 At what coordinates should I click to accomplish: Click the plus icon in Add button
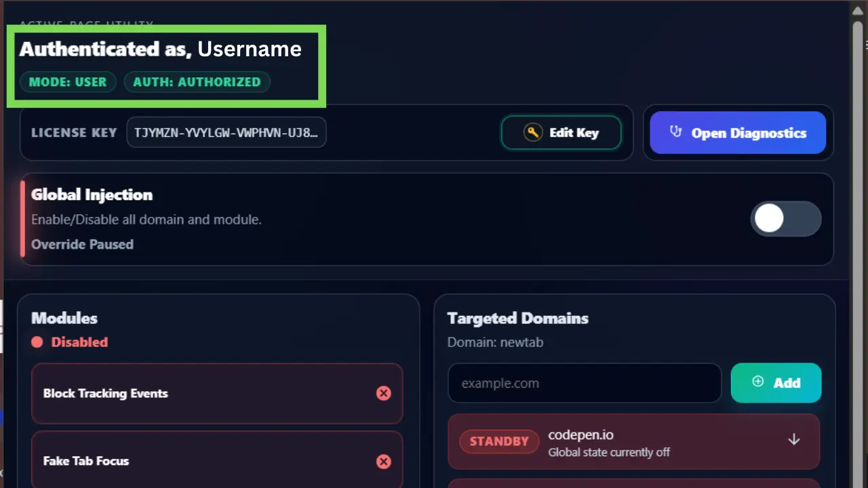coord(758,382)
